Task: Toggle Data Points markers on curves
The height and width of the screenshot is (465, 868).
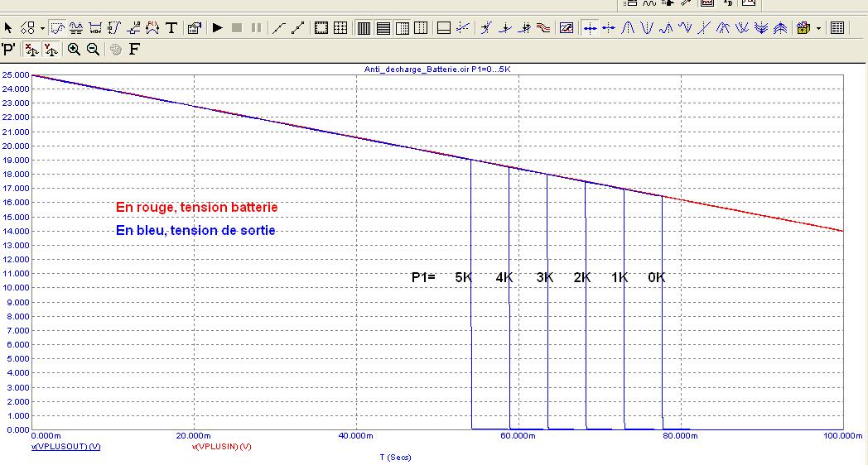Action: [x=298, y=27]
